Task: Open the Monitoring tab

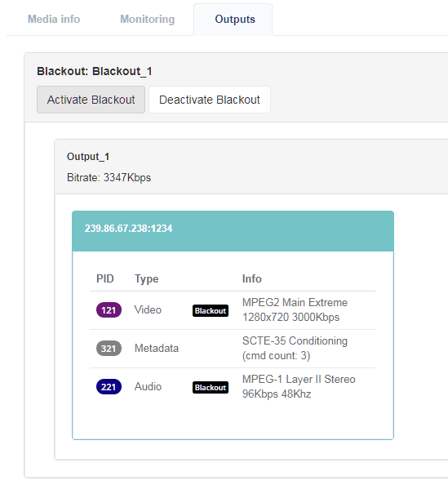Action: 147,19
